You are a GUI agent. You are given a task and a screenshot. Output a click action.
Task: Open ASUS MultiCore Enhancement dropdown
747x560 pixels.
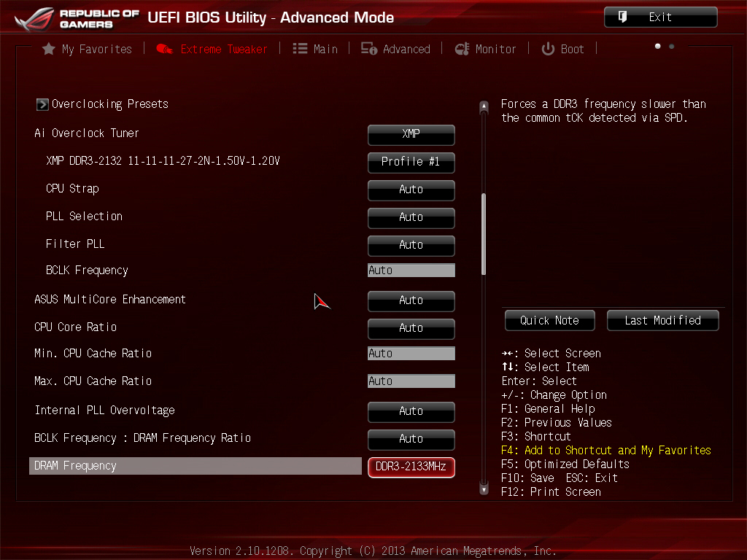pos(411,301)
